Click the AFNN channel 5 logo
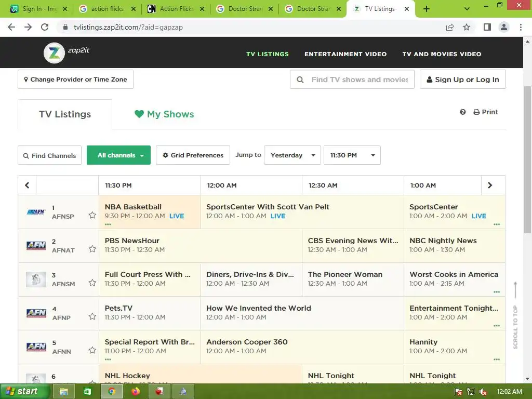 [36, 347]
